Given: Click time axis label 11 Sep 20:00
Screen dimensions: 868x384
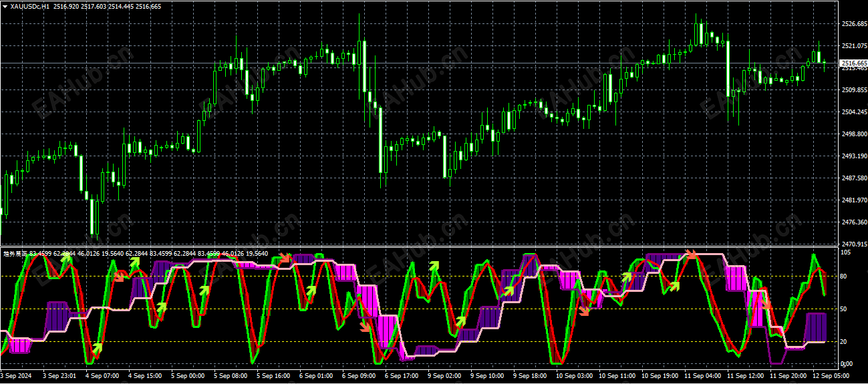Looking at the screenshot, I should tap(788, 376).
